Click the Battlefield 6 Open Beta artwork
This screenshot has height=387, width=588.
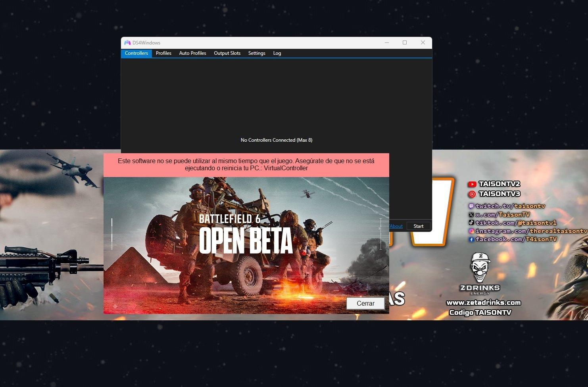click(x=246, y=245)
